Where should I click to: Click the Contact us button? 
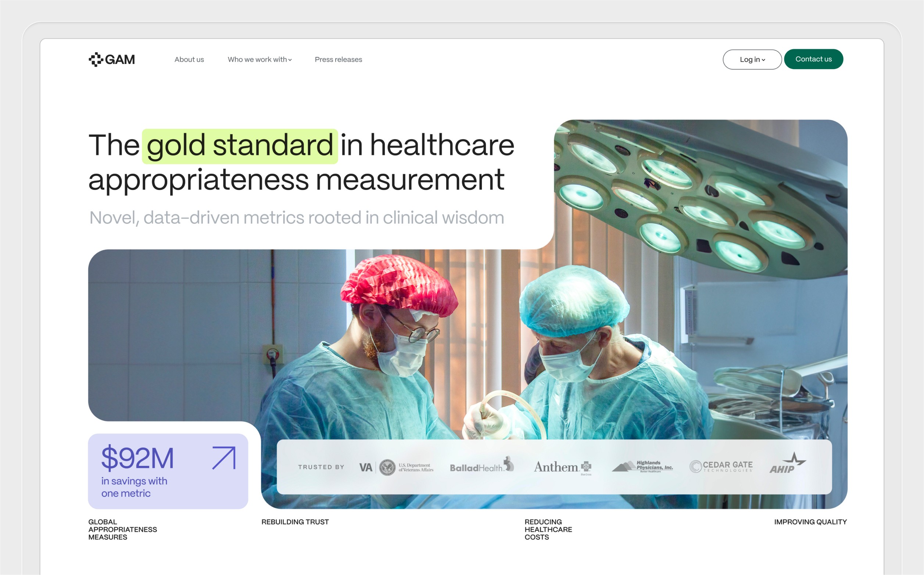click(813, 59)
